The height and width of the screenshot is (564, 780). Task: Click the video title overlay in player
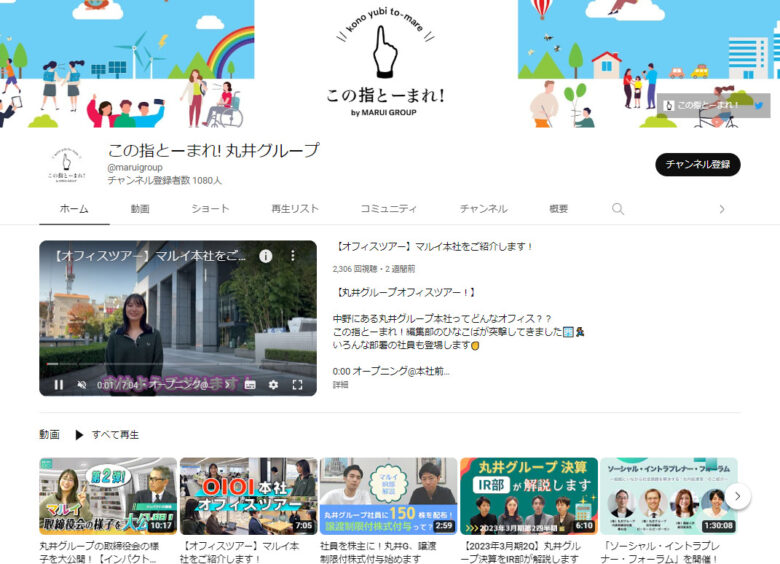[150, 256]
